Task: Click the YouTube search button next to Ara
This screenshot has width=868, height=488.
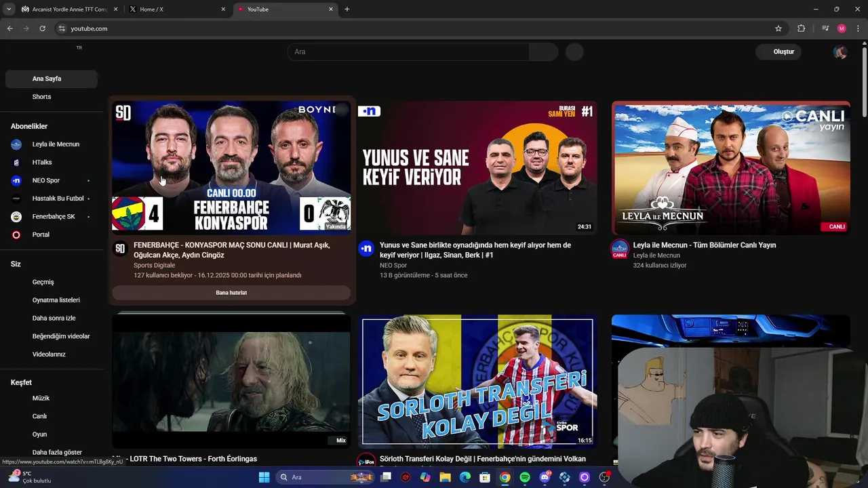Action: (544, 52)
